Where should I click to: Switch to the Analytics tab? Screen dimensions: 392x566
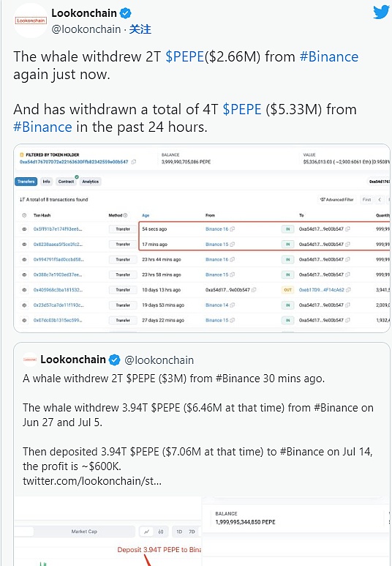coord(90,182)
